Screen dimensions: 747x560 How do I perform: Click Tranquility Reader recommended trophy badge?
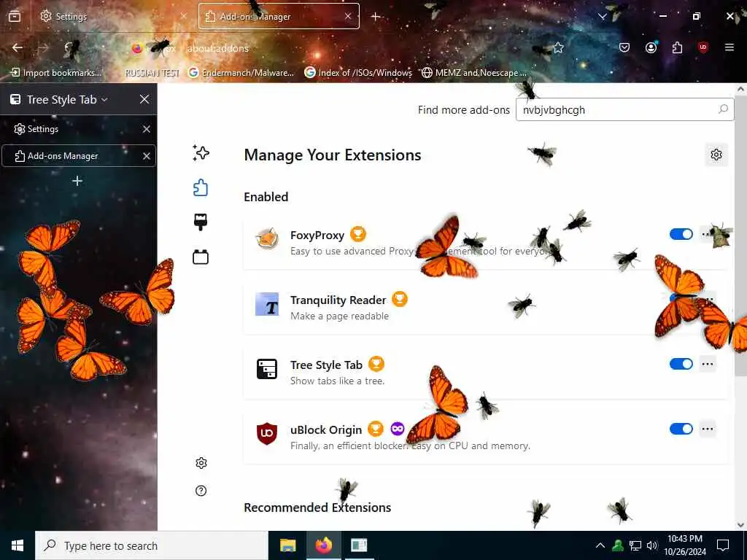tap(400, 299)
